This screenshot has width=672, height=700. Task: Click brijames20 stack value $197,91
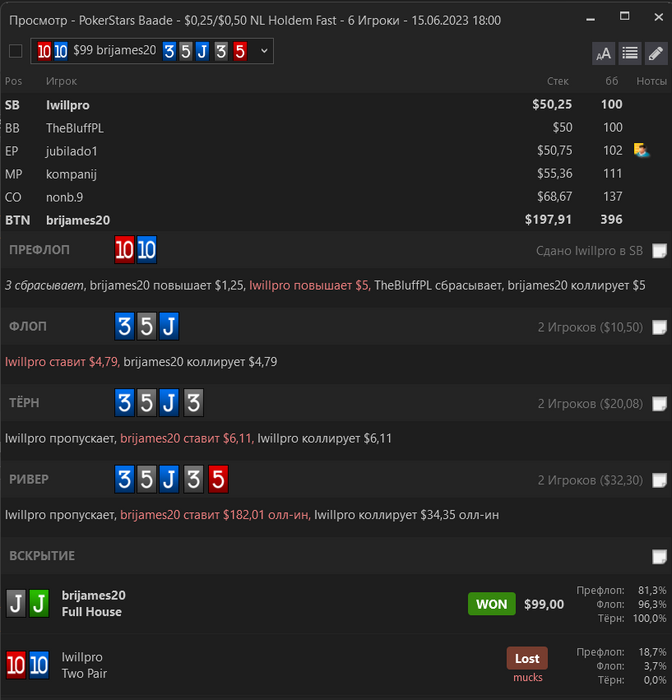tap(548, 220)
